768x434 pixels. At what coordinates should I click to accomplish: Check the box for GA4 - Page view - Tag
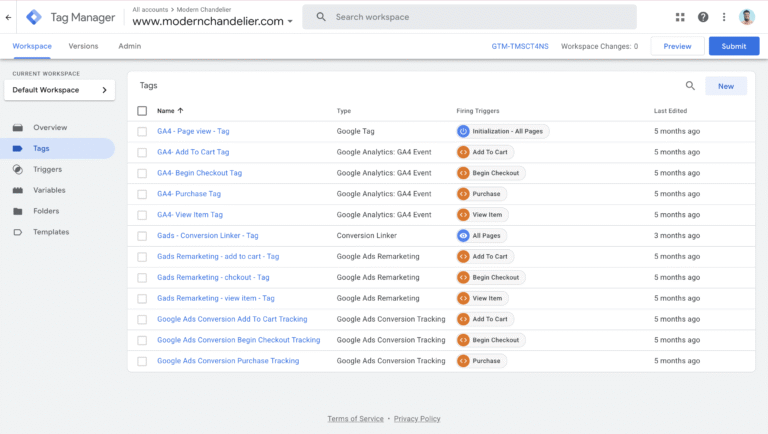[x=142, y=131]
